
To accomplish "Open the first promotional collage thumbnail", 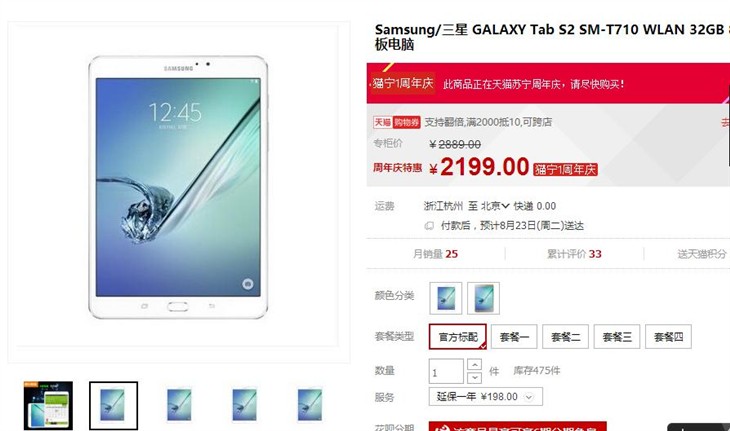I will (x=48, y=405).
